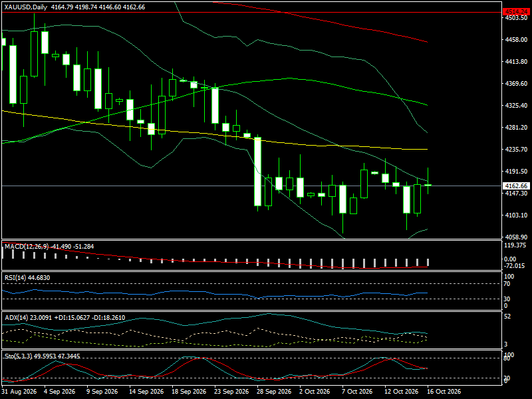Click the "4058.90" price axis label
The height and width of the screenshot is (399, 532).
pyautogui.click(x=516, y=237)
